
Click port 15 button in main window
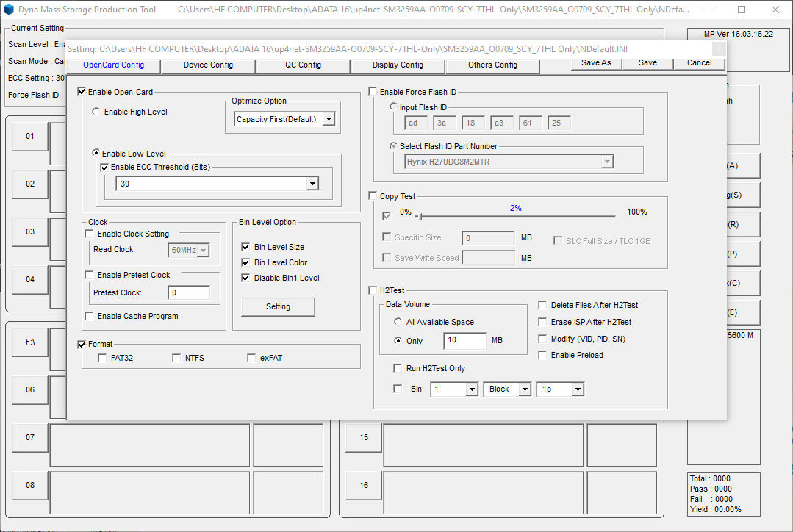tap(364, 437)
